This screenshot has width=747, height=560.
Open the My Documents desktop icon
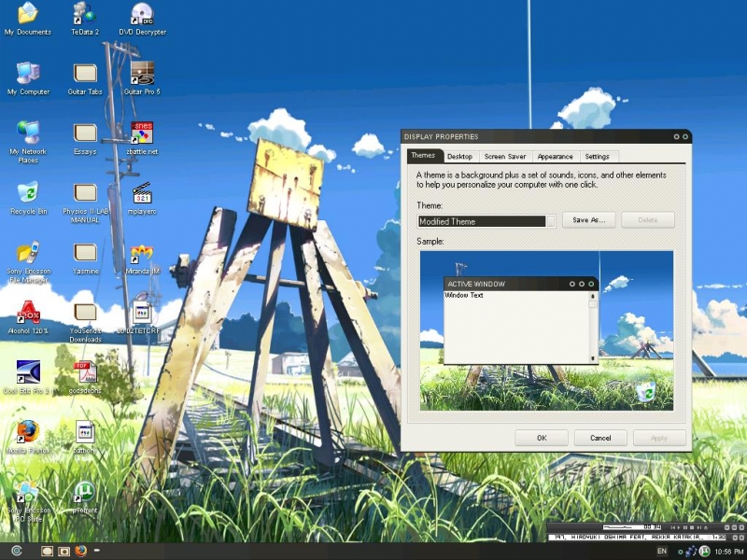coord(28,19)
